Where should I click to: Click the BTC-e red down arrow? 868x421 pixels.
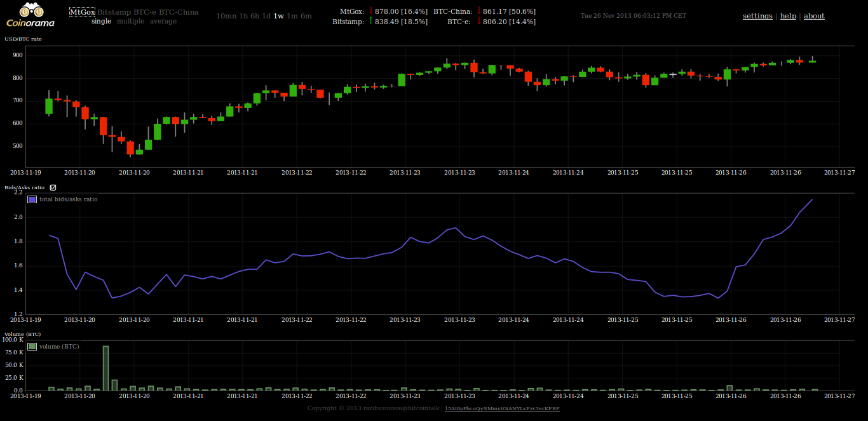[478, 20]
